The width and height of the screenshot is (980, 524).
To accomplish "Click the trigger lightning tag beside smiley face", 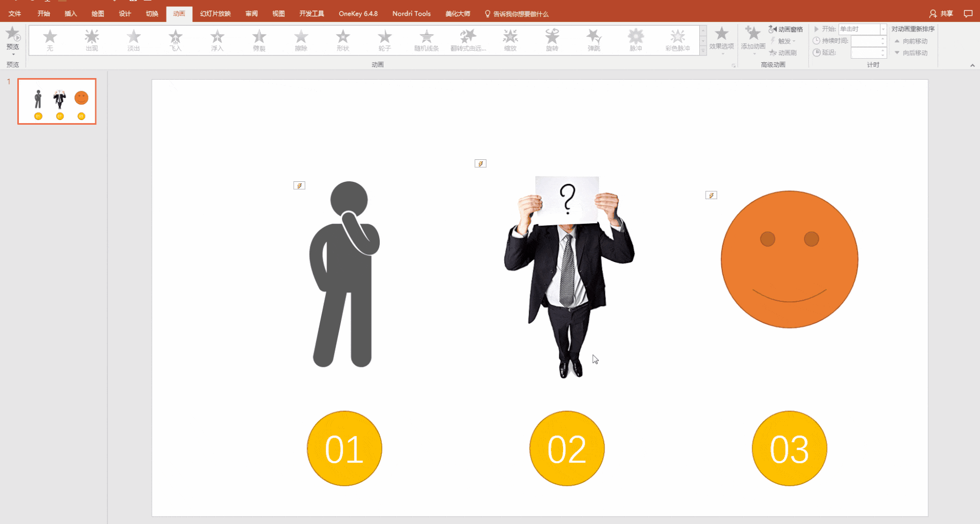I will click(x=711, y=195).
